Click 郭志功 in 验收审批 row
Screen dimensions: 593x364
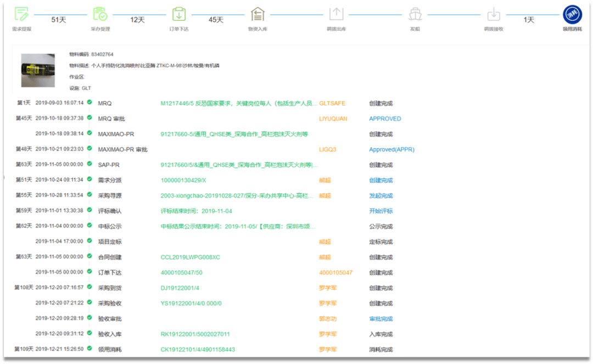click(x=327, y=318)
